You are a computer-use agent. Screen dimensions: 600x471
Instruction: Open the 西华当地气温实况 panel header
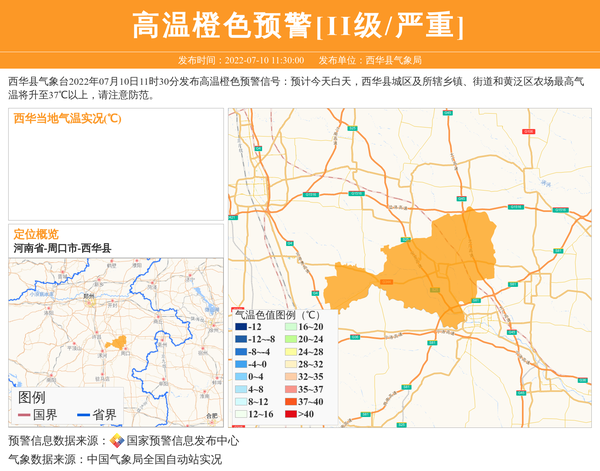point(67,119)
